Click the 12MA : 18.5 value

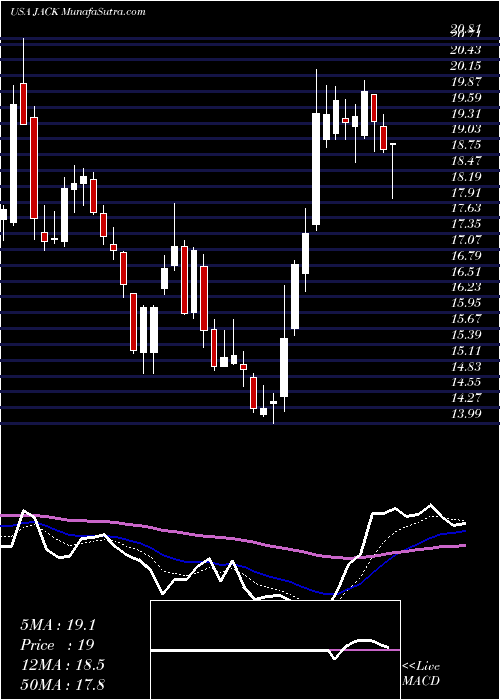(62, 665)
